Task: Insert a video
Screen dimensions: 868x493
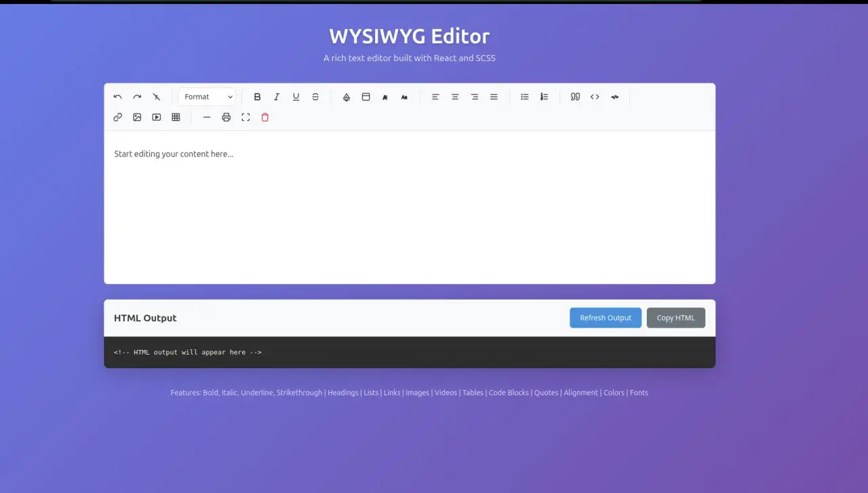Action: pyautogui.click(x=157, y=117)
